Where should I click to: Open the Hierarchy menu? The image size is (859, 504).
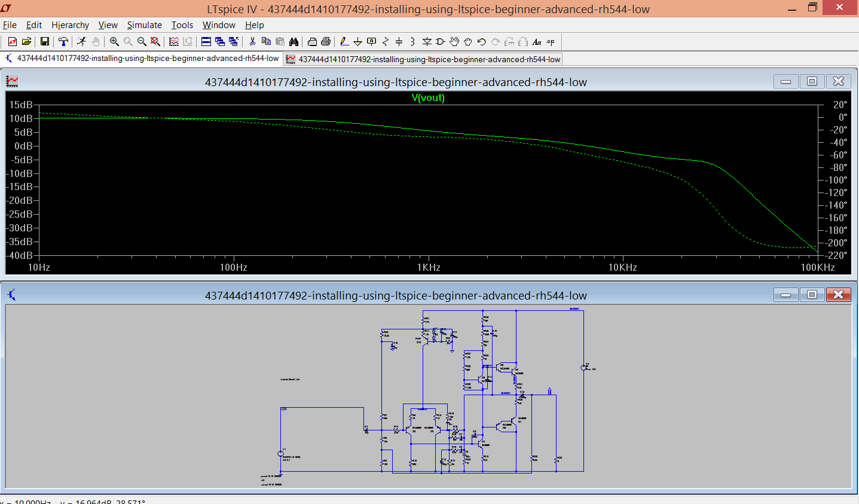70,25
